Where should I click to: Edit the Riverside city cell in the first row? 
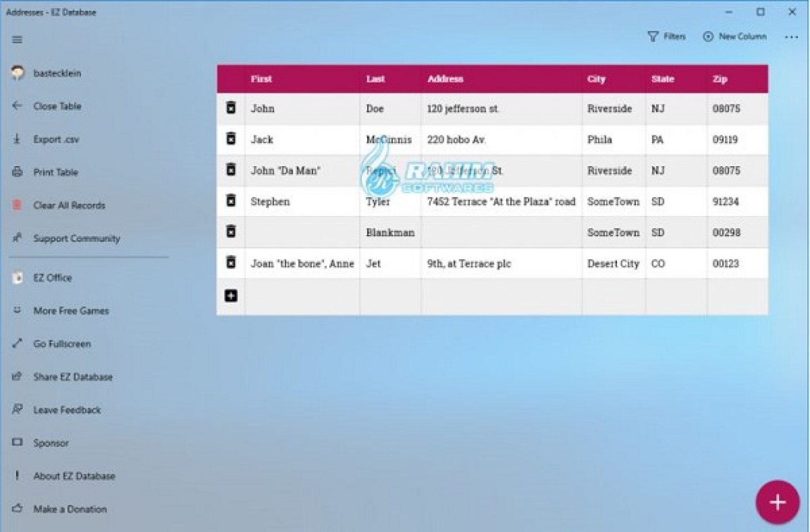609,108
